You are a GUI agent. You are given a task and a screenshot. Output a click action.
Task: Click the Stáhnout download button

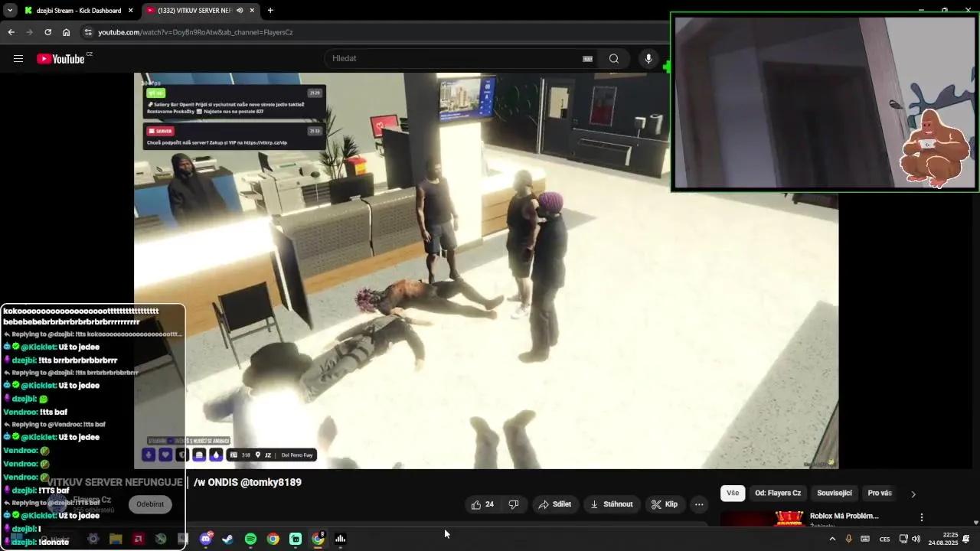611,504
